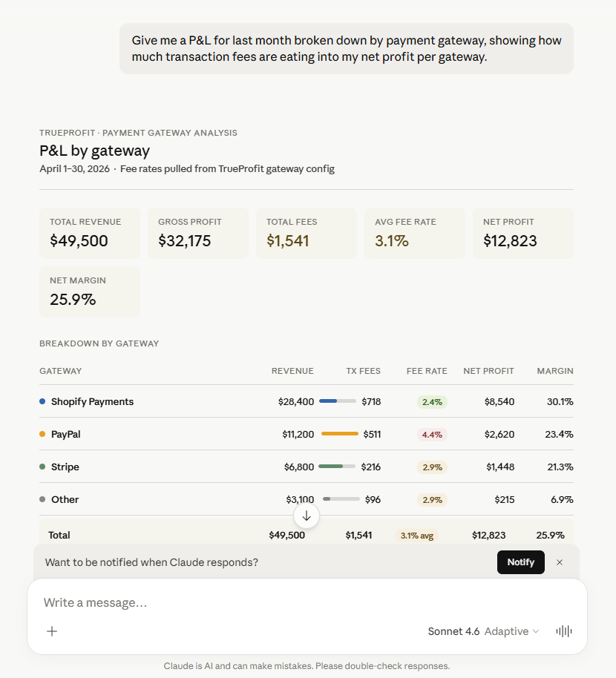Click the plus attachment icon
This screenshot has width=616, height=678.
click(52, 631)
